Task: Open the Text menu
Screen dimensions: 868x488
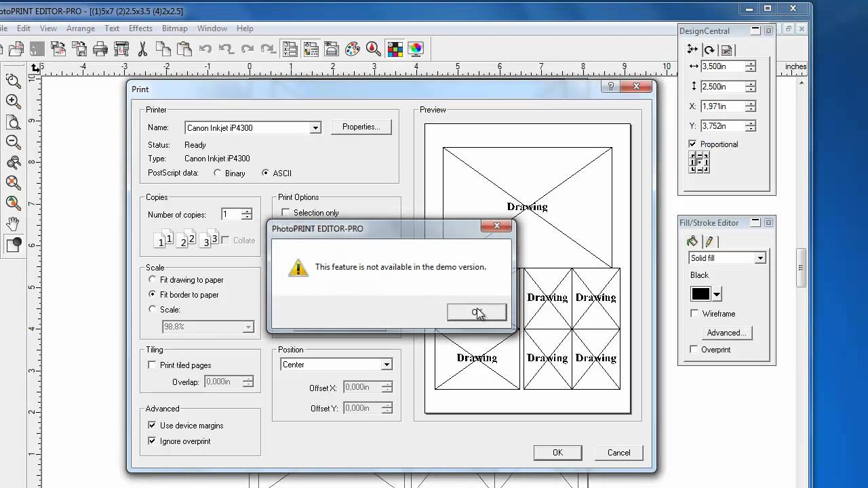Action: (x=112, y=28)
